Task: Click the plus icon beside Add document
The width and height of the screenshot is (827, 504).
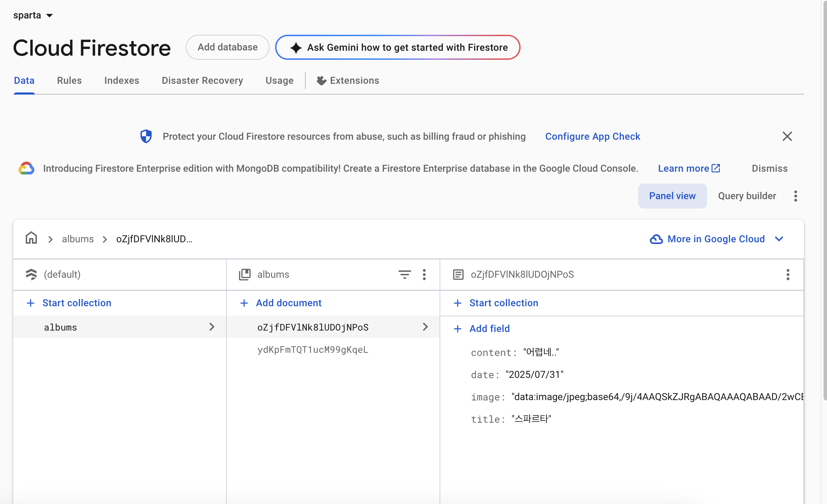Action: tap(244, 303)
